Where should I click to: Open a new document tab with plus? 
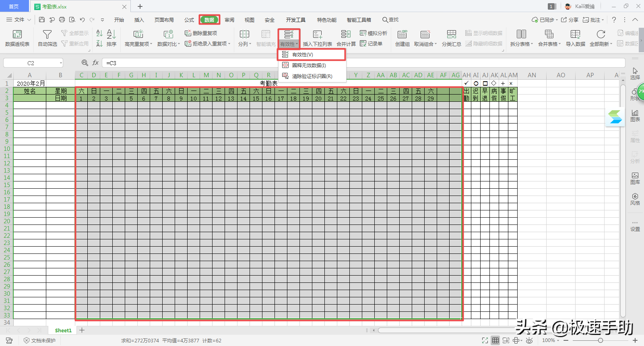pos(140,6)
